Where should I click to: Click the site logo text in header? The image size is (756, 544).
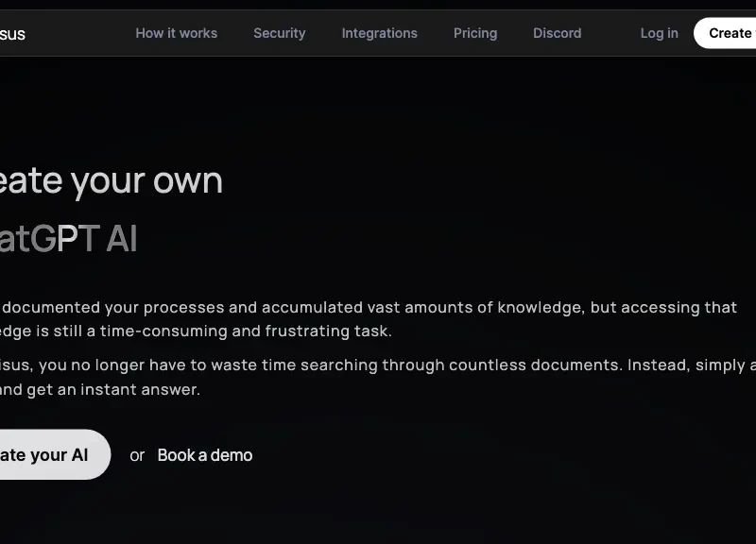coord(12,34)
